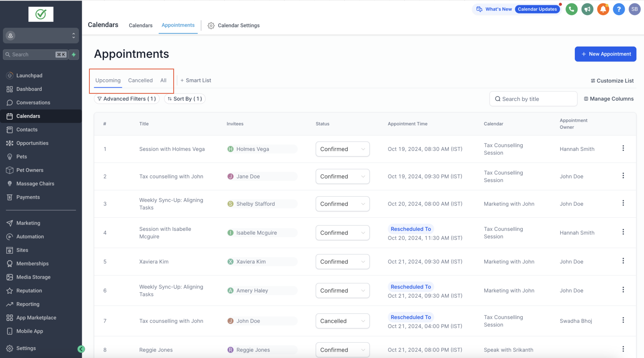Click the lightning quick actions icon
644x358 pixels.
74,54
